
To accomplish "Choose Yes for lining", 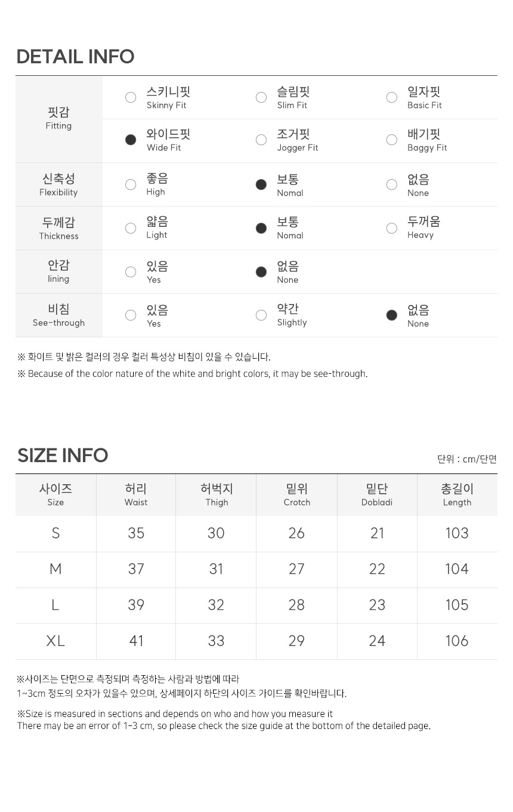I will tap(131, 272).
